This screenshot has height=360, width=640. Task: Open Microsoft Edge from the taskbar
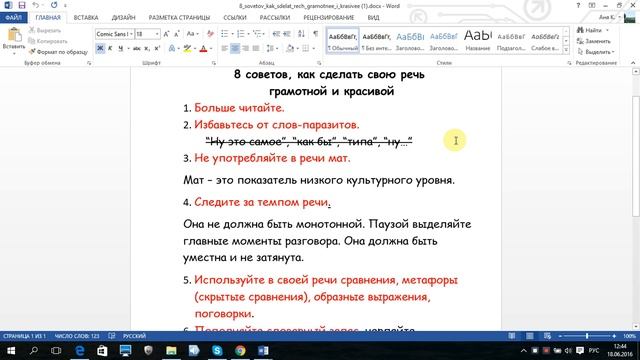point(80,350)
